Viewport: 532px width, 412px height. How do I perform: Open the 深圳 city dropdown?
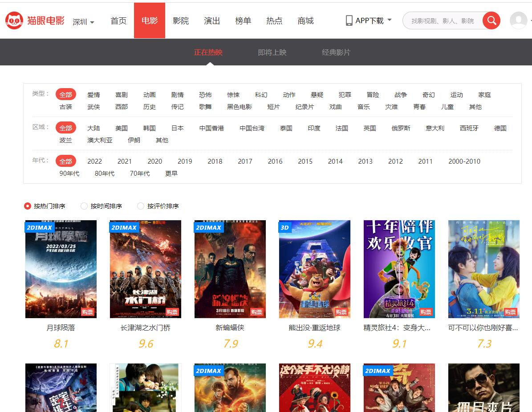83,22
